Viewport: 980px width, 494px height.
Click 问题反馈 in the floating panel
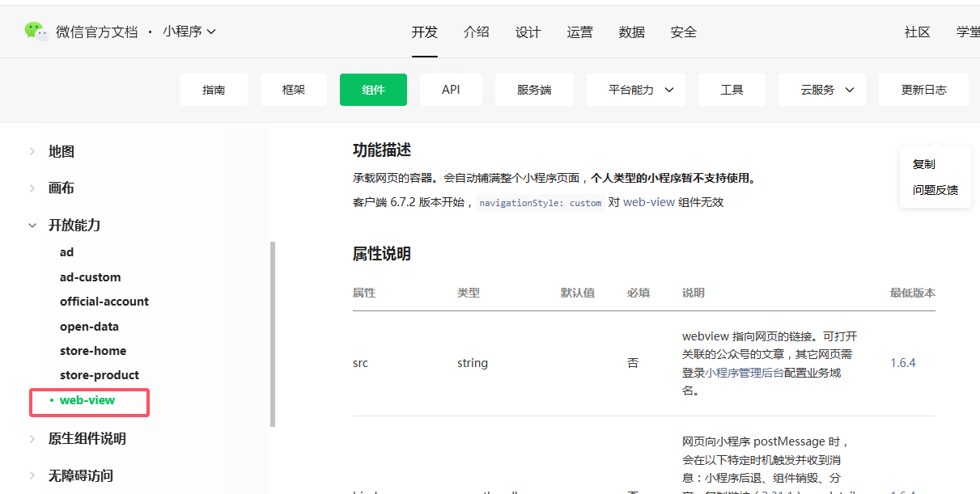[935, 190]
